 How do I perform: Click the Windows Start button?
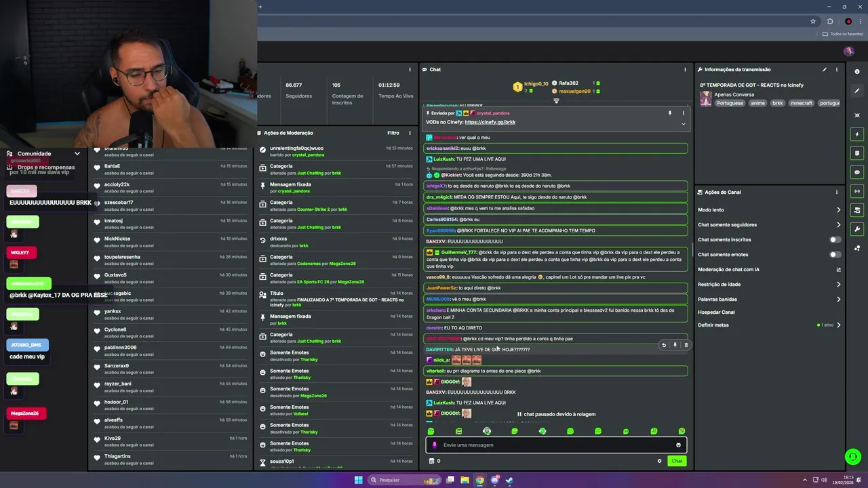(359, 480)
